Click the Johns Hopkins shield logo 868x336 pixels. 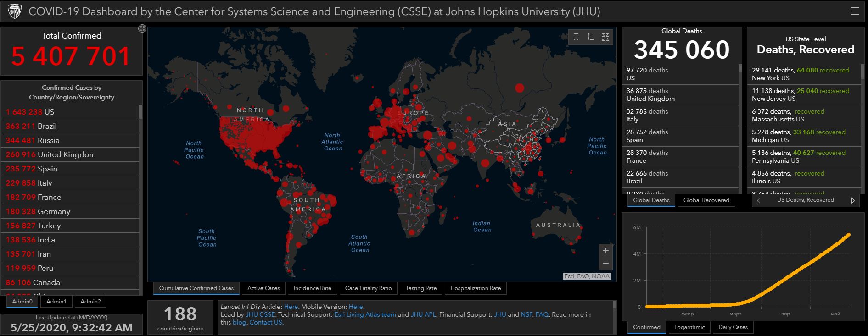15,11
